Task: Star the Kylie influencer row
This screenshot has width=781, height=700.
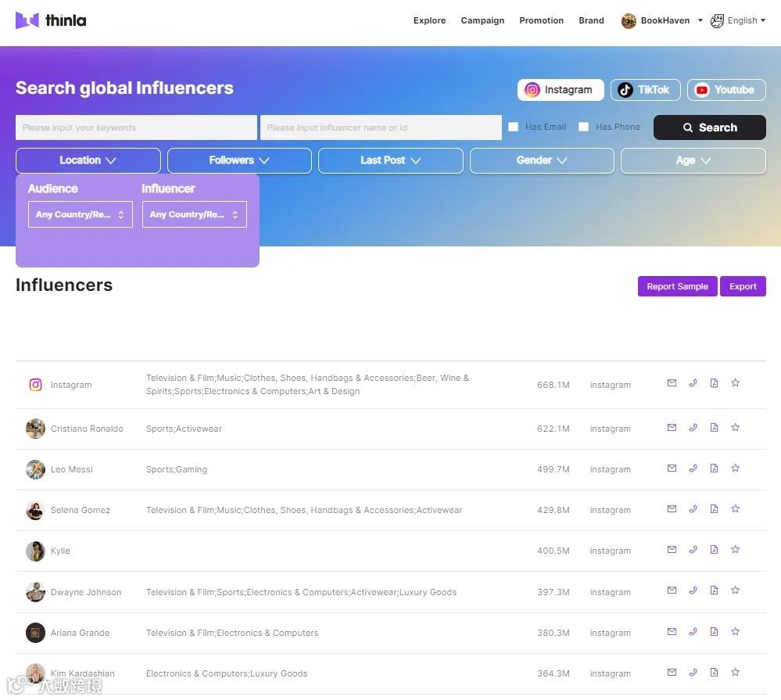Action: 735,550
